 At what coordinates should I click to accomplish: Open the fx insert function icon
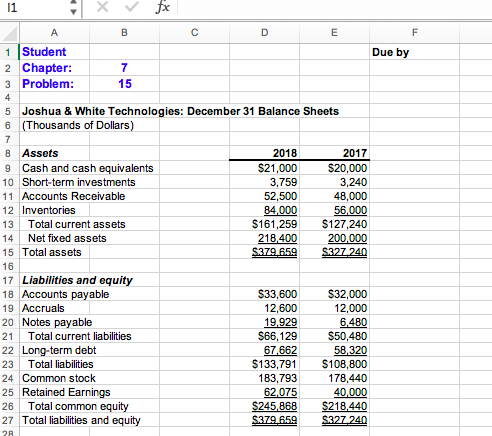coord(163,7)
